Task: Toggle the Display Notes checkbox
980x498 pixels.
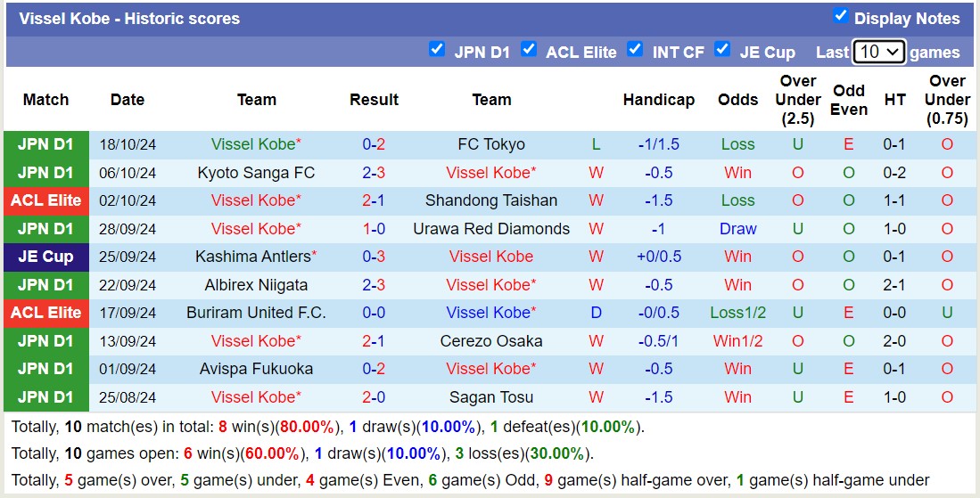Action: [840, 16]
